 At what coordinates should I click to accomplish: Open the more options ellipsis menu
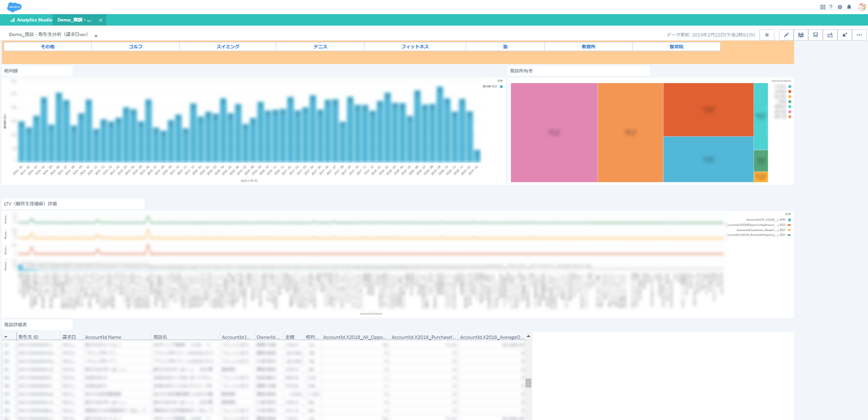click(x=859, y=35)
